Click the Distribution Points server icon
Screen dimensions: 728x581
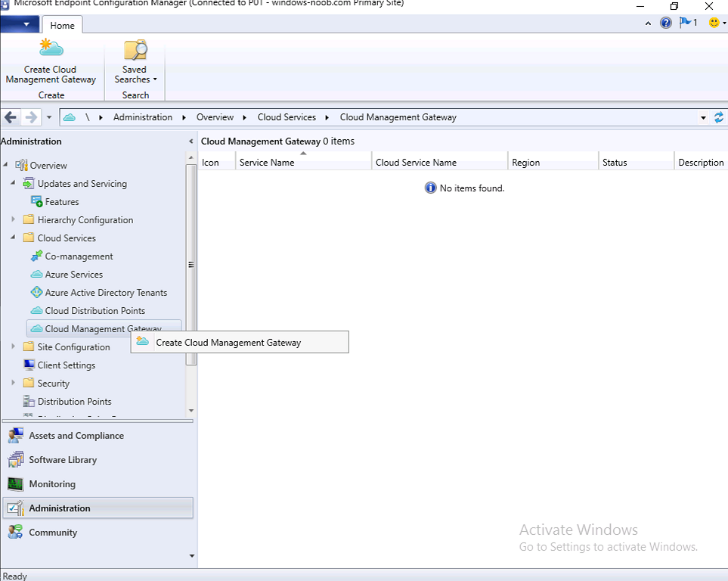coord(29,401)
